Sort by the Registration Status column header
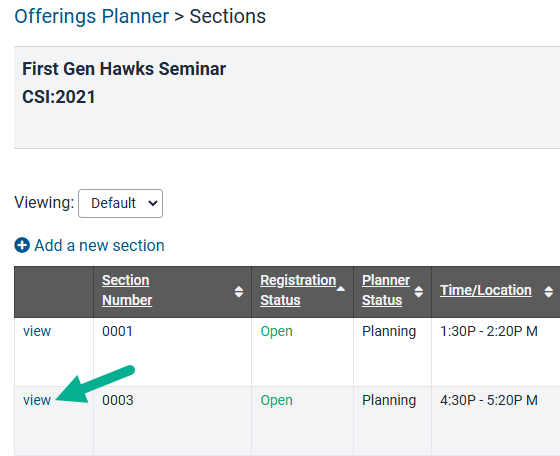The height and width of the screenshot is (456, 560). click(298, 290)
